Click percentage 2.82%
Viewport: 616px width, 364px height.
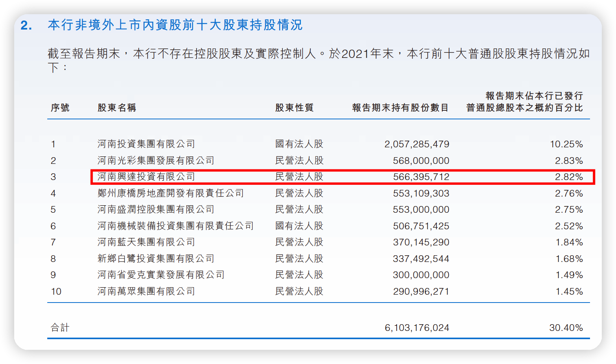coord(569,177)
